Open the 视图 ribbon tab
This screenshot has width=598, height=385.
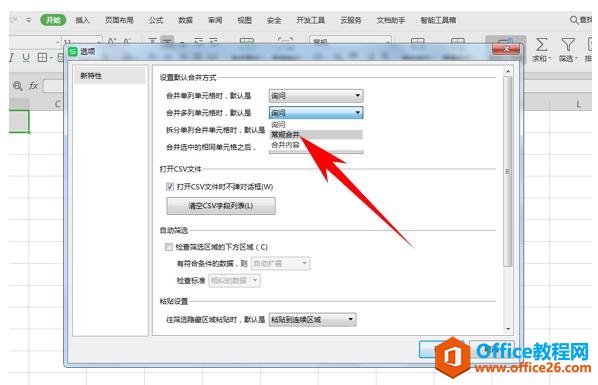pyautogui.click(x=244, y=20)
